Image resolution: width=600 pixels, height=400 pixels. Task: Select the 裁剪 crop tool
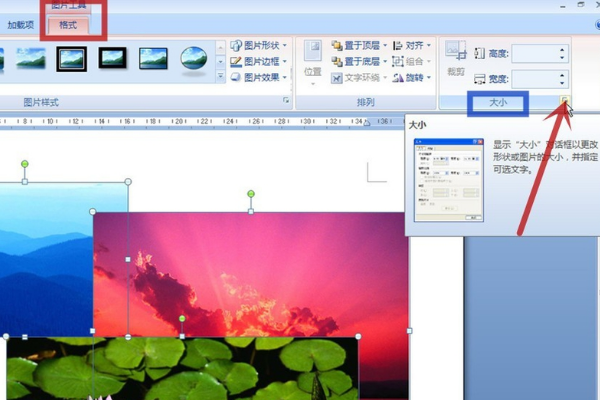[x=456, y=58]
